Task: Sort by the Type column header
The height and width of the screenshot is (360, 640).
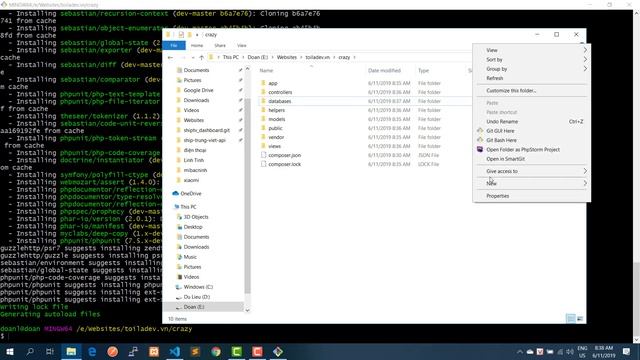Action: (423, 71)
